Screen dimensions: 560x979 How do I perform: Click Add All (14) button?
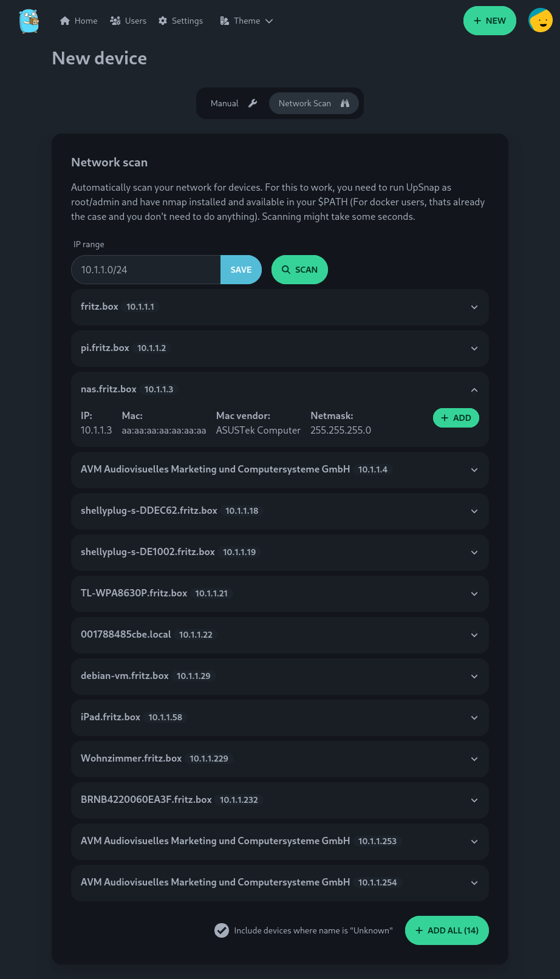(x=446, y=930)
